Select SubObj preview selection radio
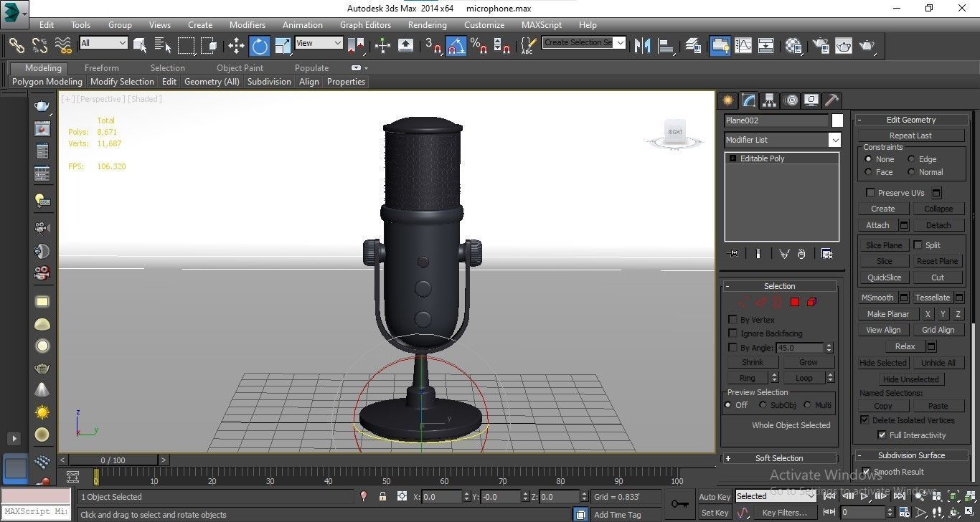This screenshot has width=980, height=522. tap(763, 405)
